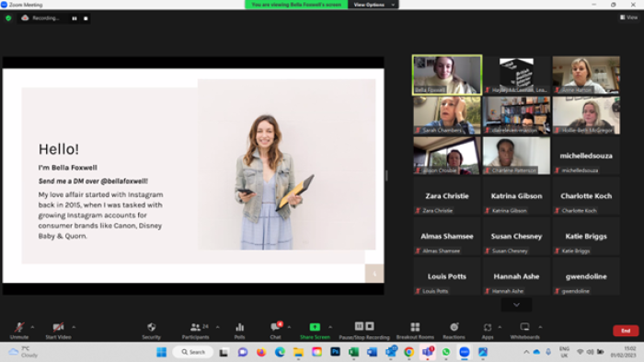Open Outlook from the taskbar

pyautogui.click(x=391, y=352)
